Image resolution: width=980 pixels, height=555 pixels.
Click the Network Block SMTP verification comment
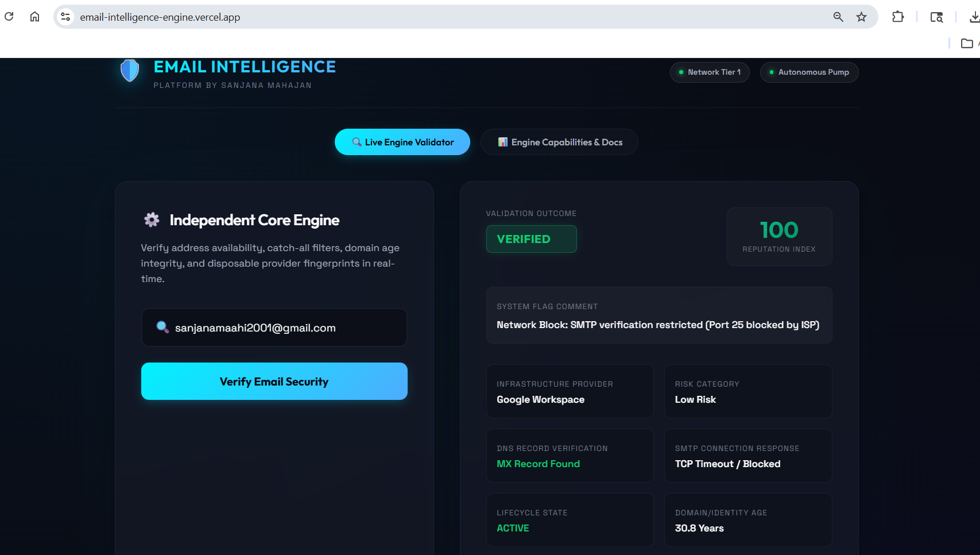click(x=658, y=325)
